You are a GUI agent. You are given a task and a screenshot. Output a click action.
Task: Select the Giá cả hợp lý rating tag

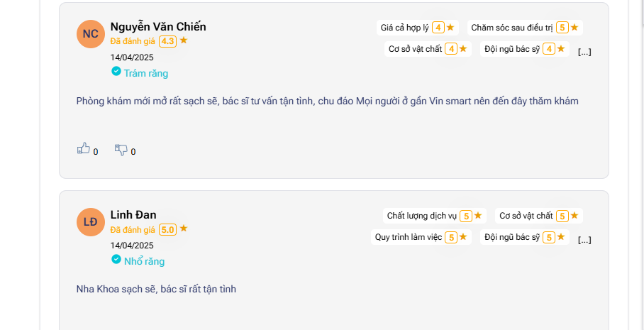pyautogui.click(x=418, y=28)
